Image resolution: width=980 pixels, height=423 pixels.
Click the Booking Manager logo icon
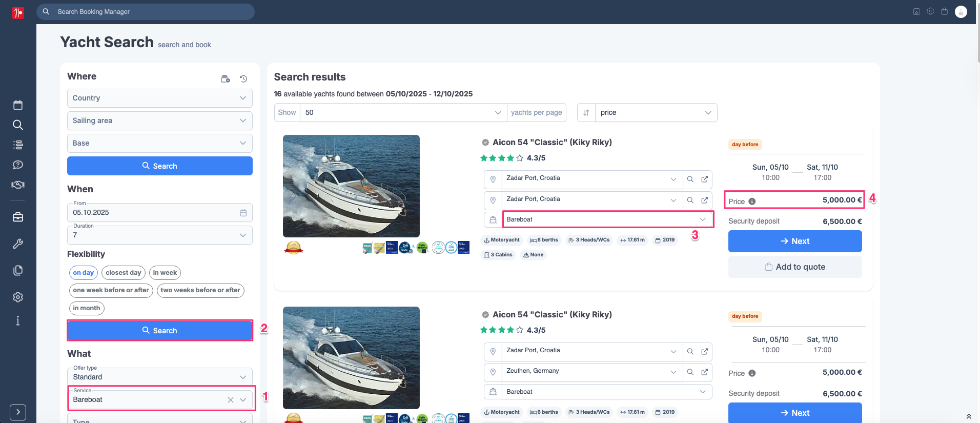pos(18,12)
